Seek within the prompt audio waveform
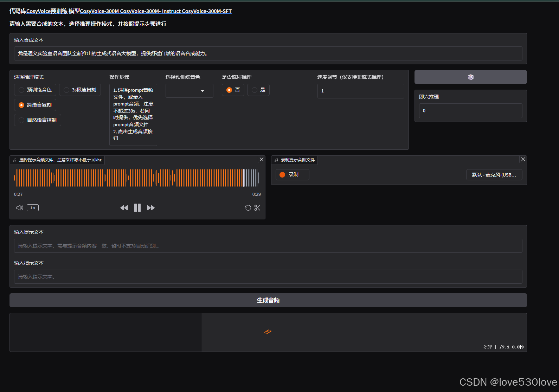 pyautogui.click(x=137, y=178)
